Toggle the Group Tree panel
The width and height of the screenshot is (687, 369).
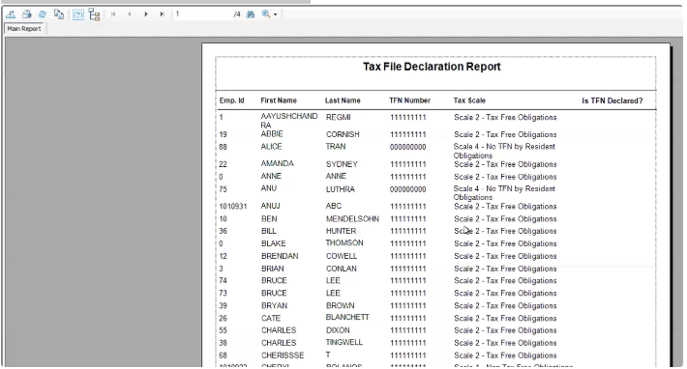94,14
